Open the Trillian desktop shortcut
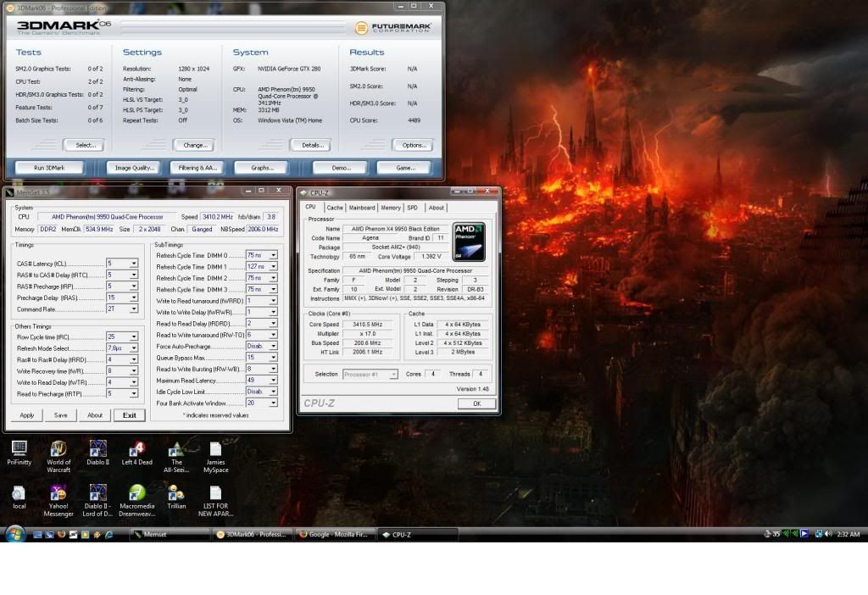Screen dimensions: 868x595 (176, 497)
